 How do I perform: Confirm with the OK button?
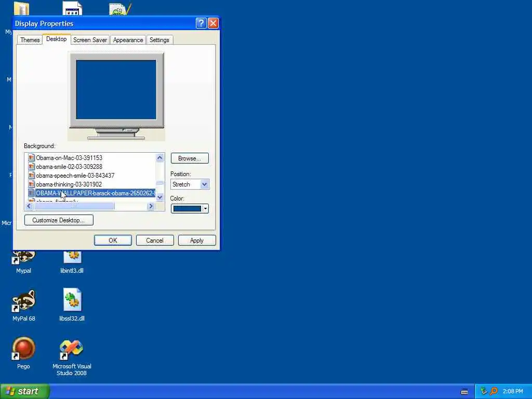tap(113, 240)
